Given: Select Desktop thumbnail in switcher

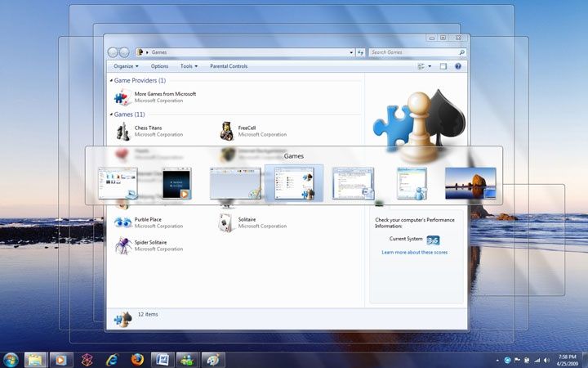Looking at the screenshot, I should 470,183.
